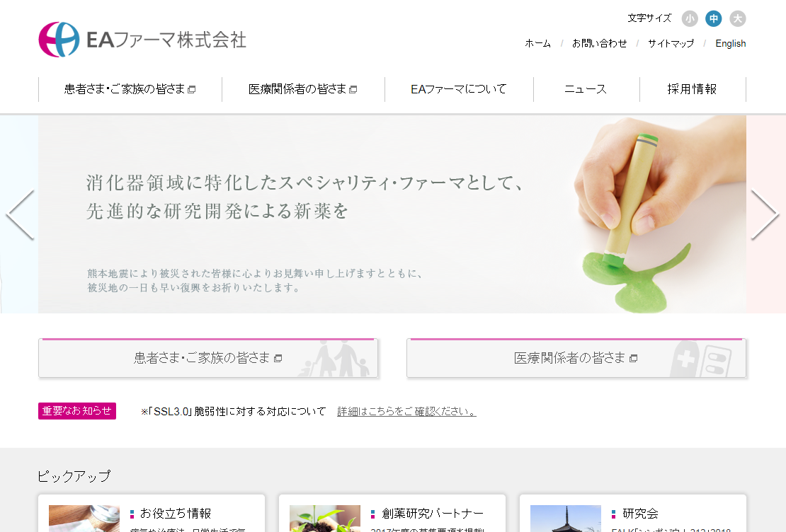This screenshot has height=532, width=786.
Task: Click the ピックアップ section heading
Action: click(74, 476)
